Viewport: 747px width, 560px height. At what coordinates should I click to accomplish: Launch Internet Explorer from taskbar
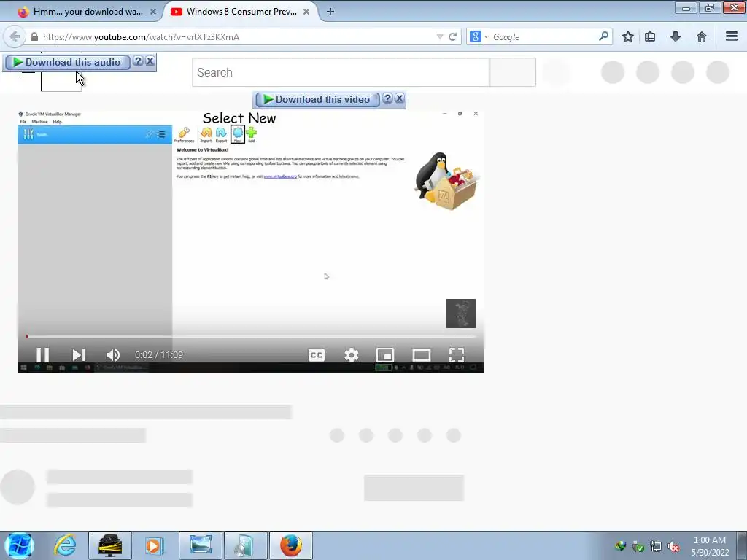(x=65, y=545)
